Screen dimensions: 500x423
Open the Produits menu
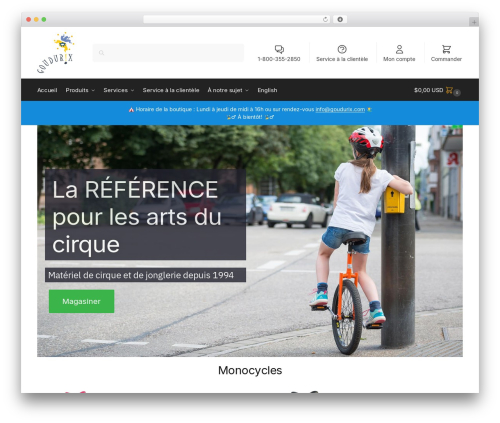77,90
